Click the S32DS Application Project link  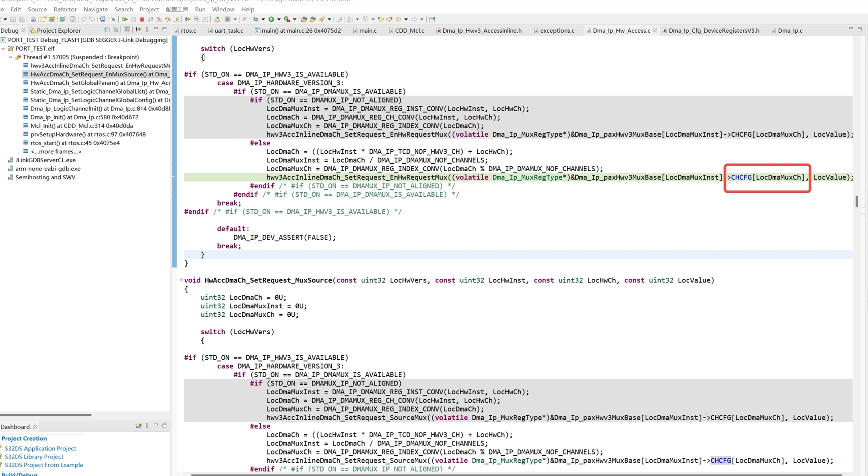(40, 449)
